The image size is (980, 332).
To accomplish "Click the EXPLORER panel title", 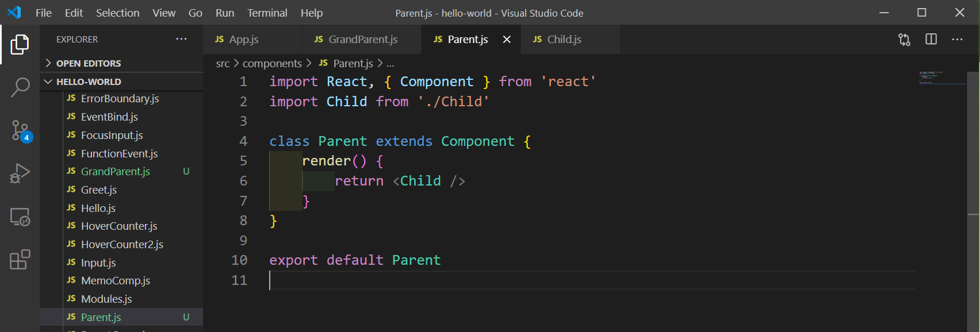I will coord(77,40).
